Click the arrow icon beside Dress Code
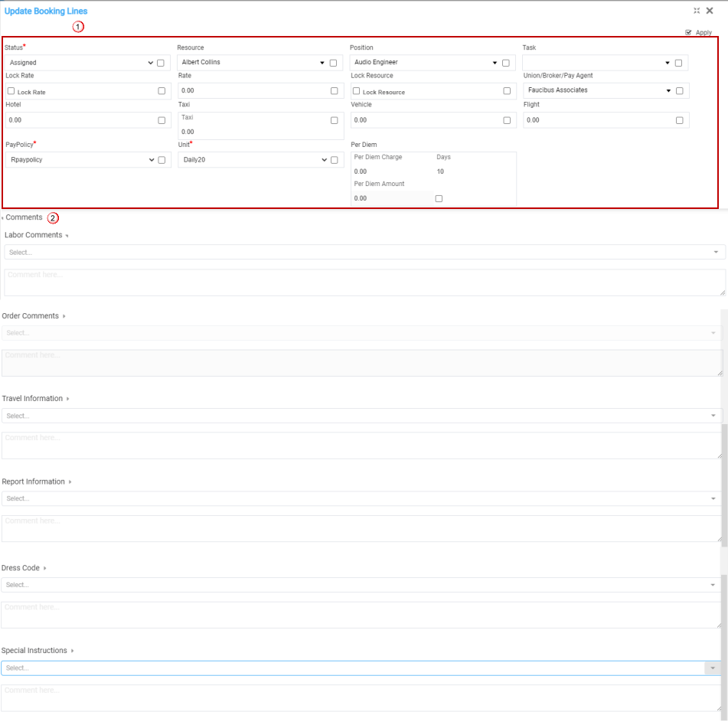This screenshot has height=728, width=728. 45,569
